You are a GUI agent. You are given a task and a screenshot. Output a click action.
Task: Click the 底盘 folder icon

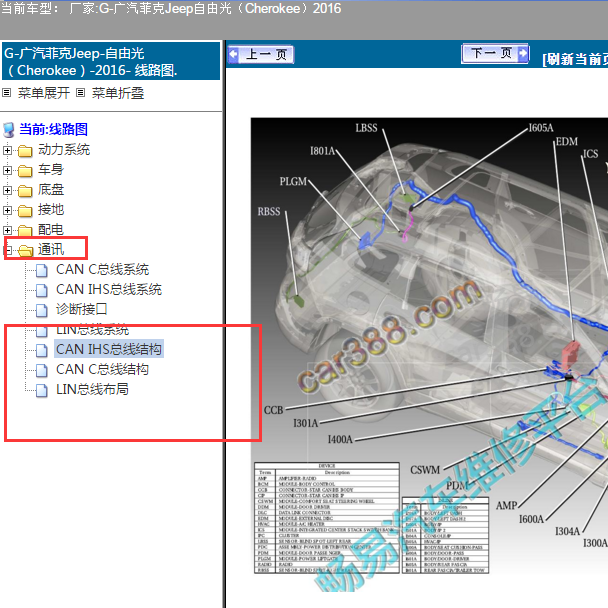click(x=25, y=191)
